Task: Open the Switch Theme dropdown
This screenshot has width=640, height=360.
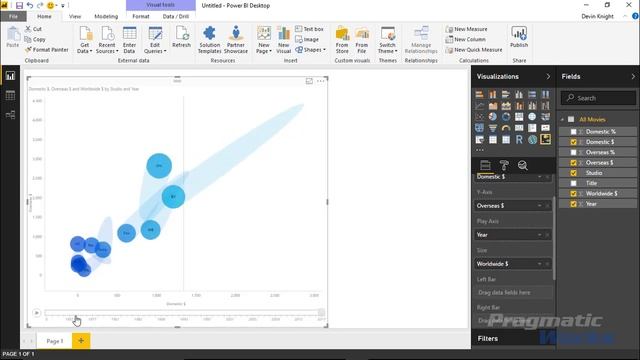Action: pyautogui.click(x=387, y=40)
